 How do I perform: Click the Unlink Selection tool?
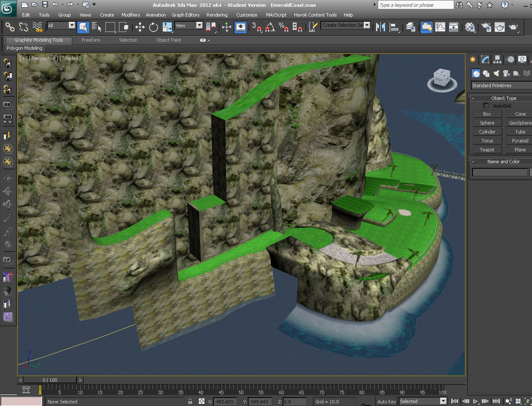[x=24, y=27]
